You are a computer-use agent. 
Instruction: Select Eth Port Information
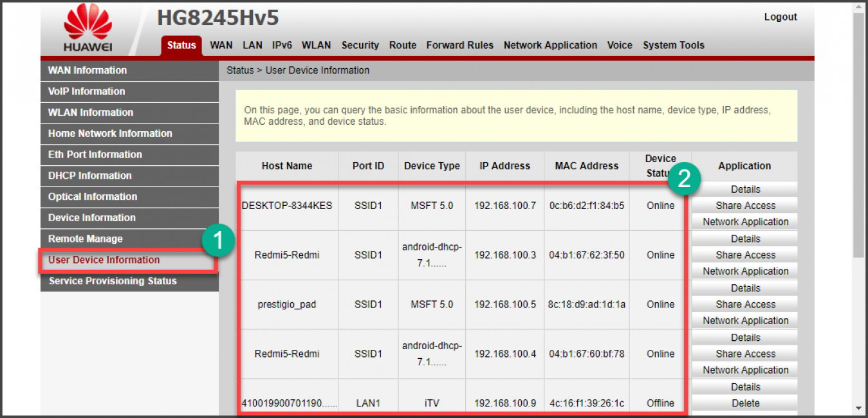(129, 155)
